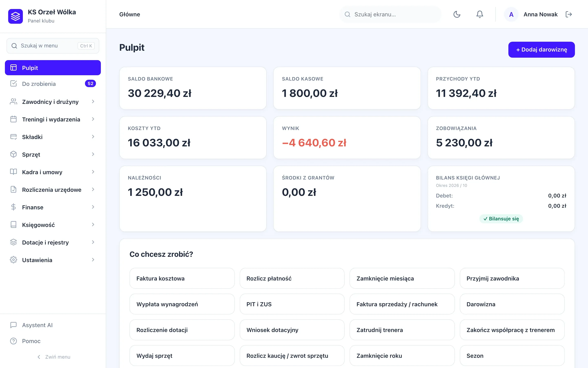The image size is (588, 368).
Task: Expand the Sprzęt submenu chevron
Action: pyautogui.click(x=93, y=154)
